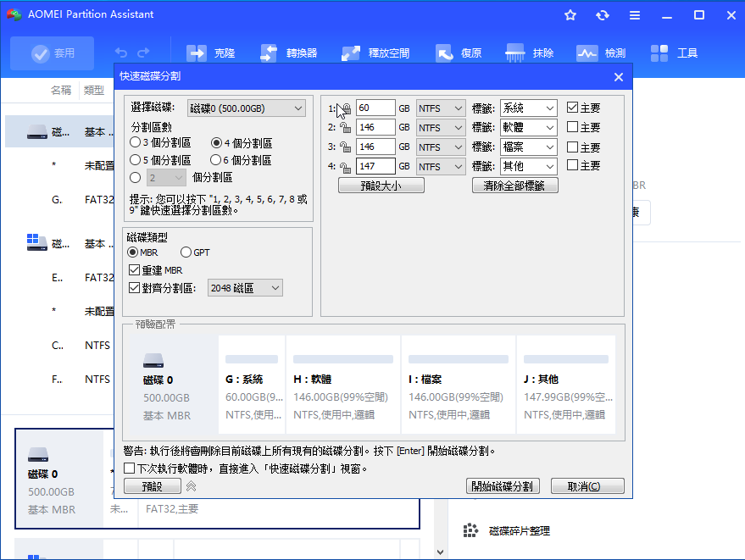
Task: Toggle the 重建 MBR checkbox
Action: [134, 270]
